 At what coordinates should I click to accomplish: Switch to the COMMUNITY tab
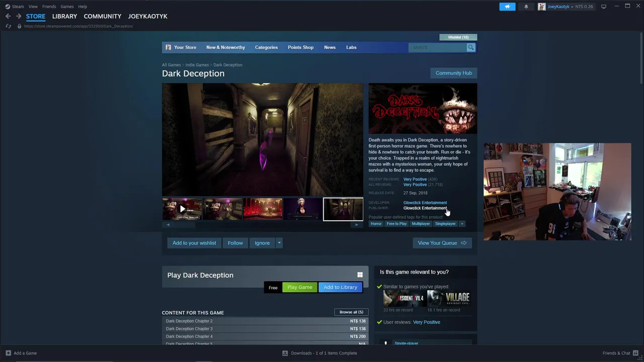[x=103, y=16]
